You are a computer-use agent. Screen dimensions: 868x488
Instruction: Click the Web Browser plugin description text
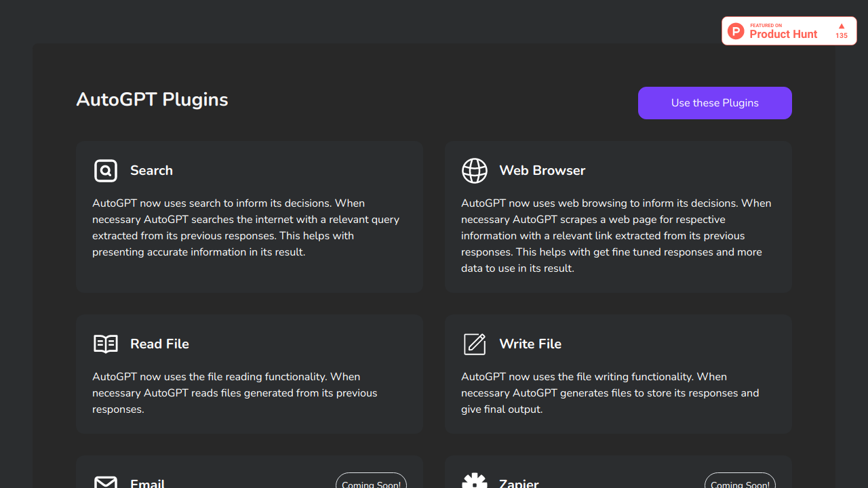[616, 236]
